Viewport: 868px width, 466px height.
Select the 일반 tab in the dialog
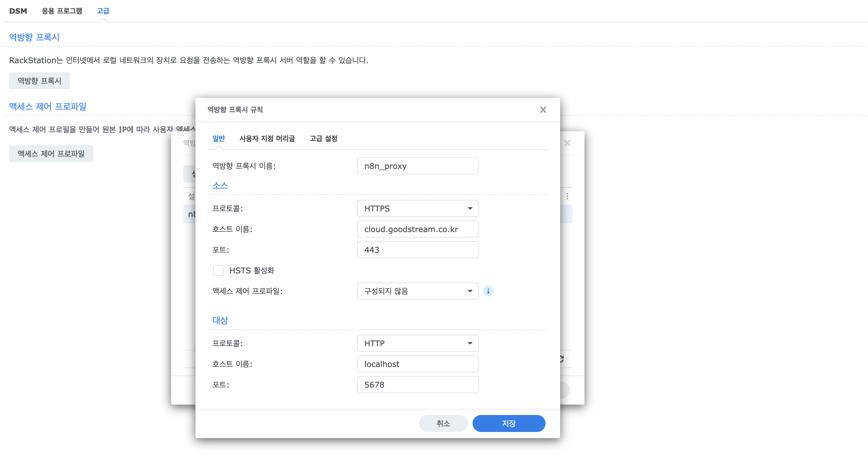coord(218,139)
